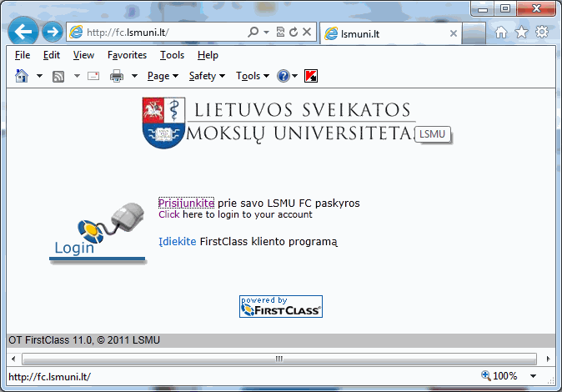562x392 pixels.
Task: Expand the Page dropdown menu
Action: tap(163, 76)
